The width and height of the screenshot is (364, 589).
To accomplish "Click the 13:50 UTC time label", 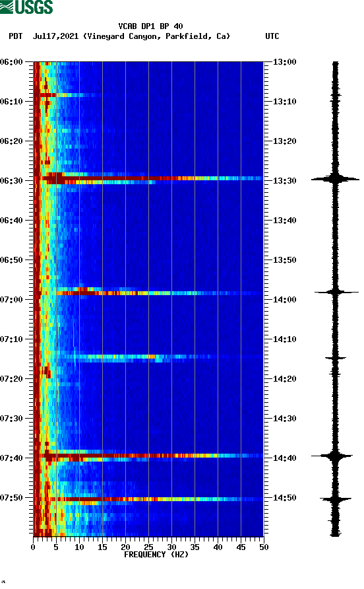I will 284,260.
